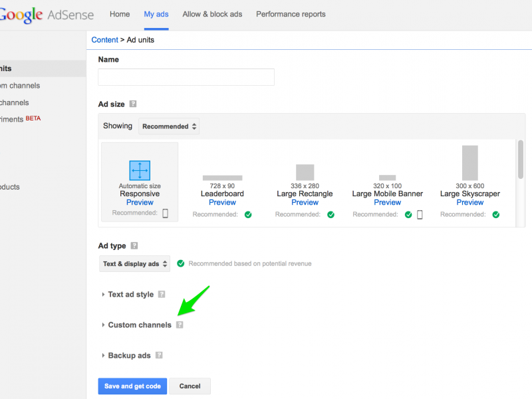The image size is (532, 399).
Task: Go to the Allow & block ads tab
Action: click(x=212, y=14)
